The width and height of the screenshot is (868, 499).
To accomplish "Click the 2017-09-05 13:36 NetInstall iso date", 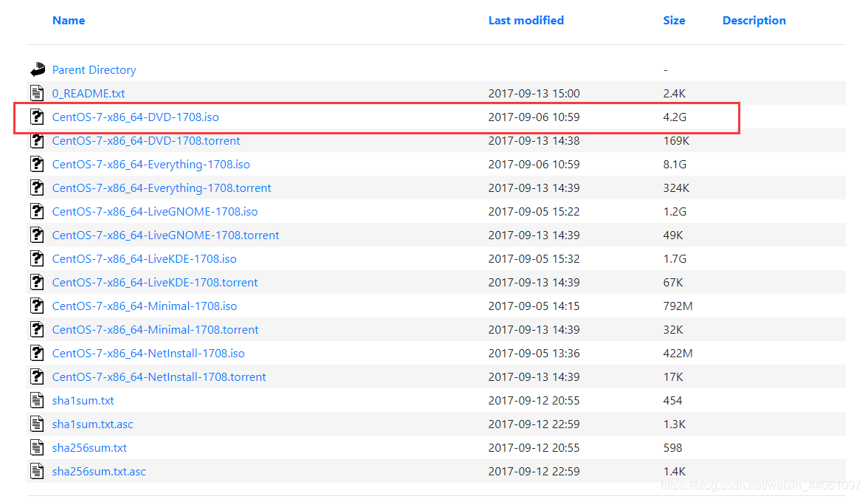I will [534, 354].
